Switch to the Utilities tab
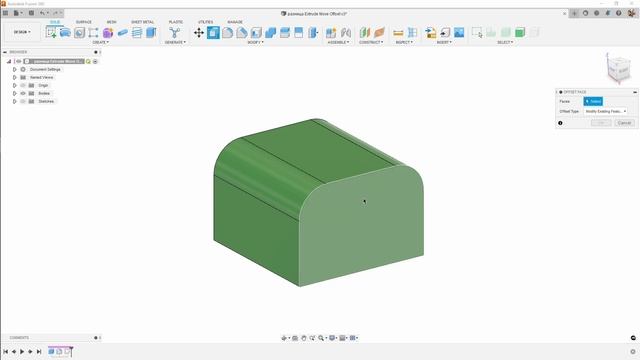 [205, 22]
